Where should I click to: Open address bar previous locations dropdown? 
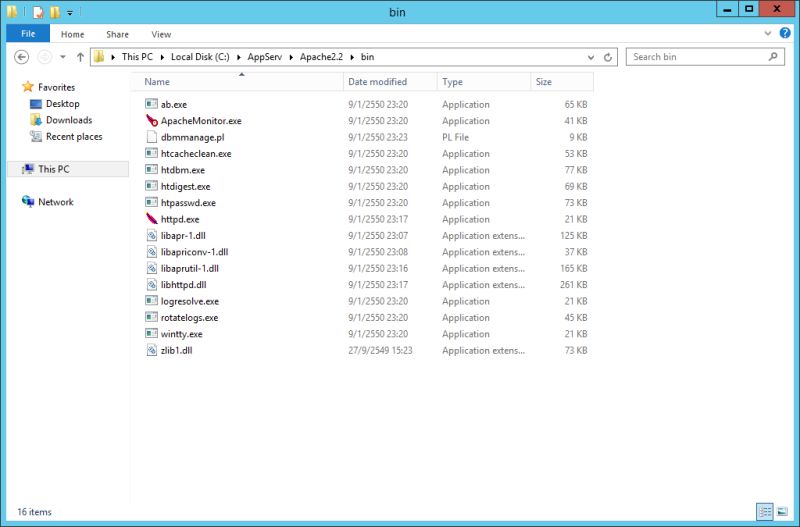coord(591,57)
